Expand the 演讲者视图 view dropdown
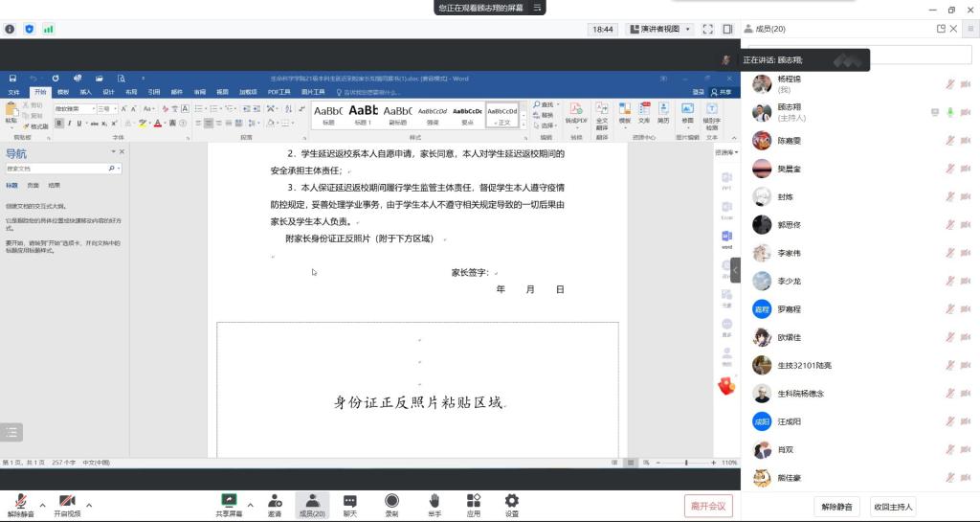 658,29
